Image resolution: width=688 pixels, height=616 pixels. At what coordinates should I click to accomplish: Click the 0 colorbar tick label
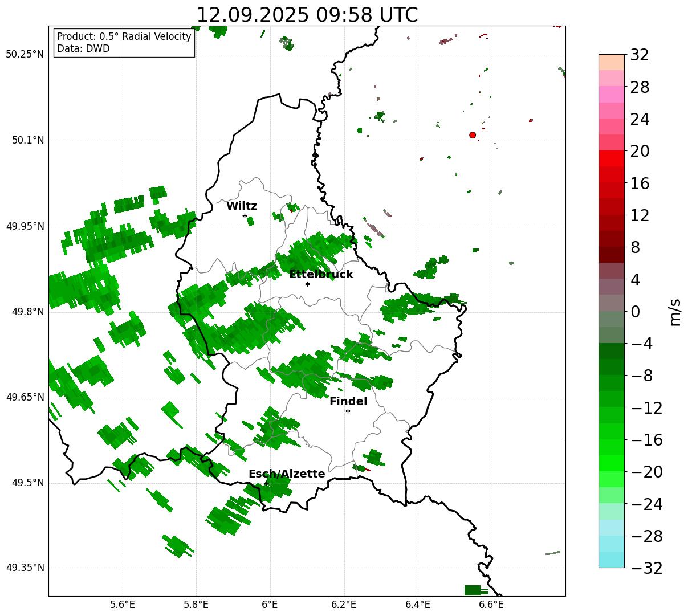pyautogui.click(x=635, y=312)
